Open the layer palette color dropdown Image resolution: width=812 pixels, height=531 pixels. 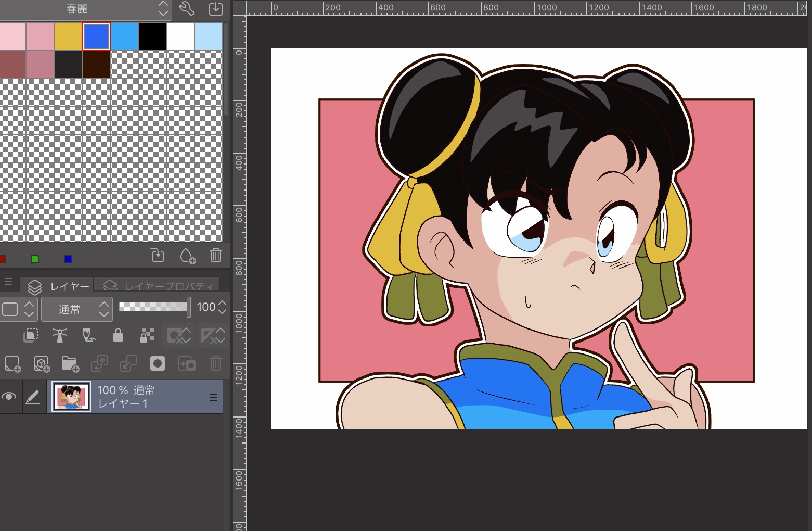click(x=18, y=309)
